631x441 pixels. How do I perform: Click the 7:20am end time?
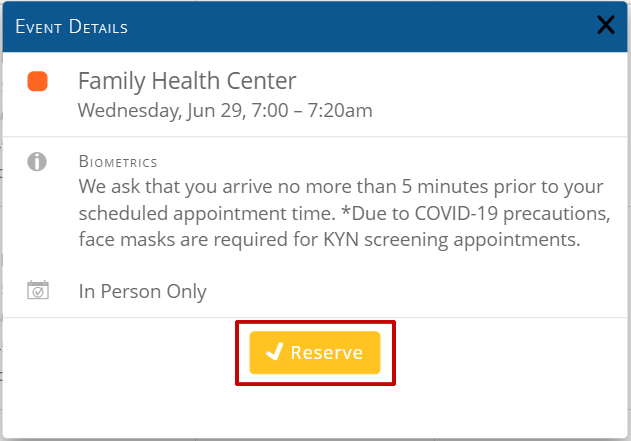340,111
